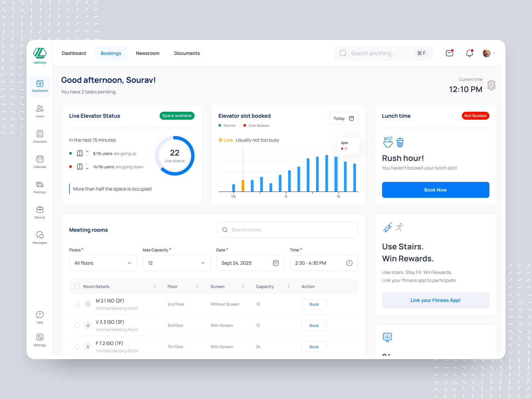
Task: Click Book Now for lunch slot
Action: (435, 190)
